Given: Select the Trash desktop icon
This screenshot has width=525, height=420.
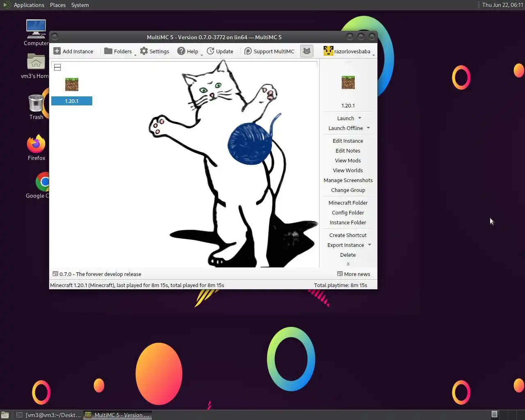Looking at the screenshot, I should coord(36,107).
